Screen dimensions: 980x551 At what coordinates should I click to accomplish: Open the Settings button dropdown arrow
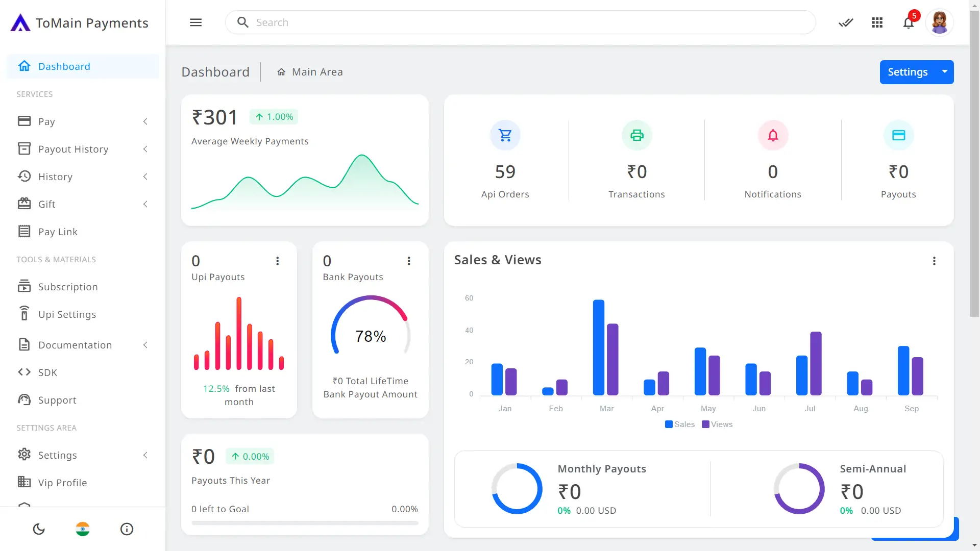pyautogui.click(x=945, y=72)
